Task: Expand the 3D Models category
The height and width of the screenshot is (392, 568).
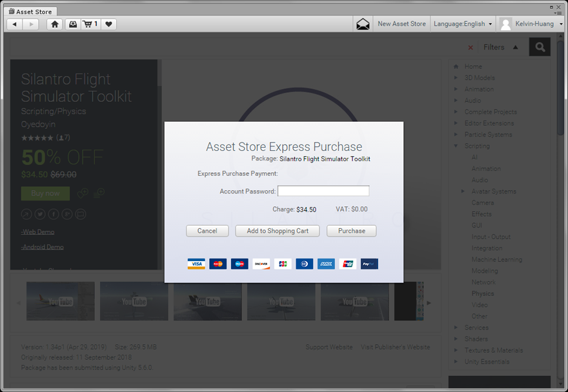Action: click(x=456, y=77)
